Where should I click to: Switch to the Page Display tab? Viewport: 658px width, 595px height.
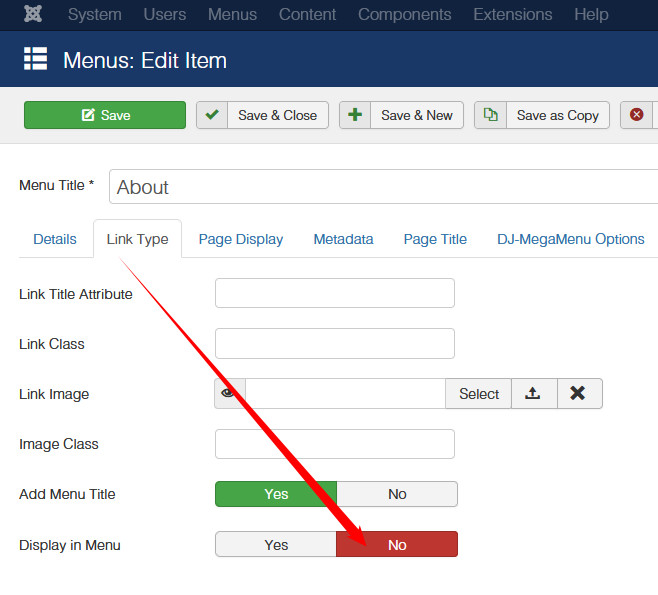[241, 239]
